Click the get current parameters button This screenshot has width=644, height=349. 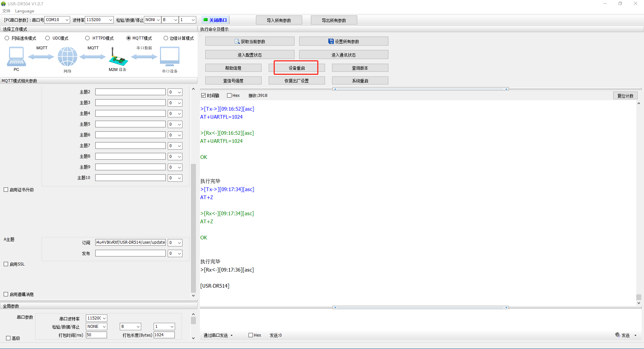tap(250, 42)
